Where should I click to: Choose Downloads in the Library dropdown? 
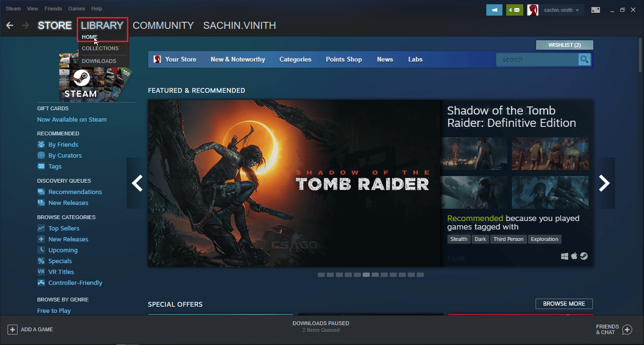99,61
